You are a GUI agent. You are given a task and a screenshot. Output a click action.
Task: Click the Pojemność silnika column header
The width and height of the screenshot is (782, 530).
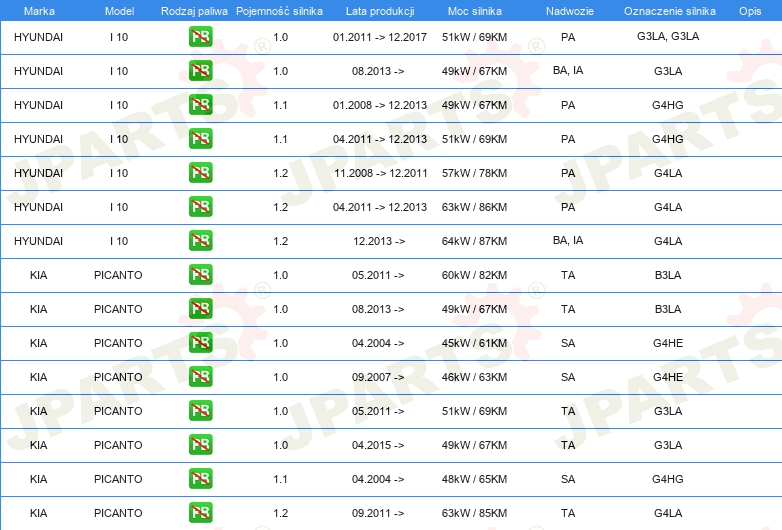(x=279, y=11)
